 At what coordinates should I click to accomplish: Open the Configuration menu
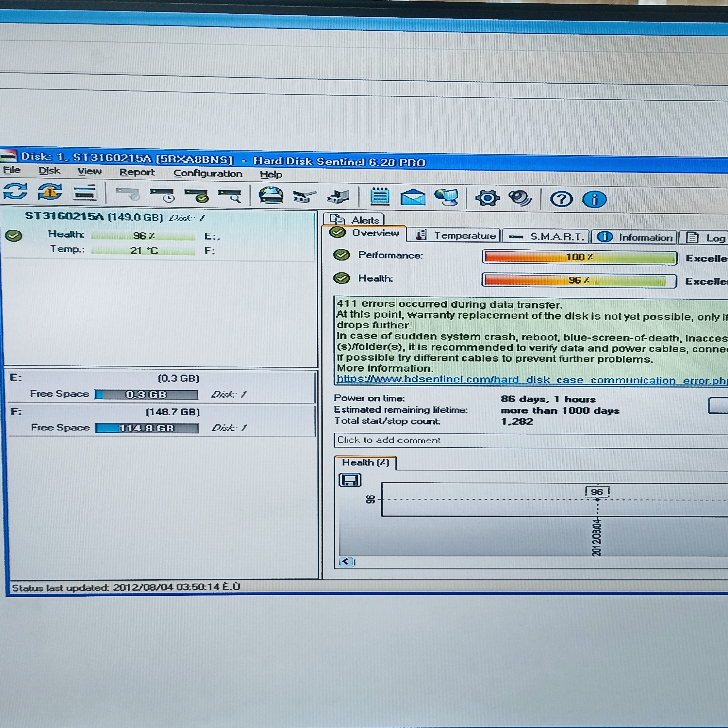207,173
